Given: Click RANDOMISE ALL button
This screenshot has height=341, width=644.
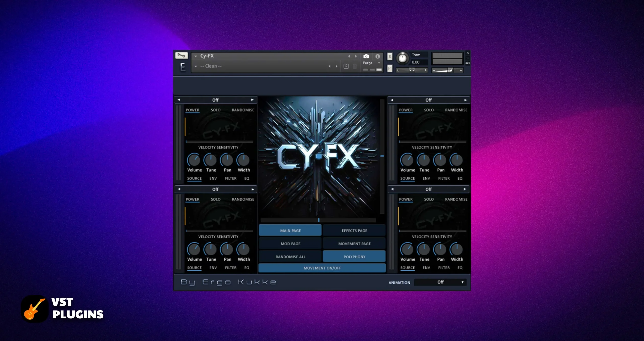Looking at the screenshot, I should [290, 257].
